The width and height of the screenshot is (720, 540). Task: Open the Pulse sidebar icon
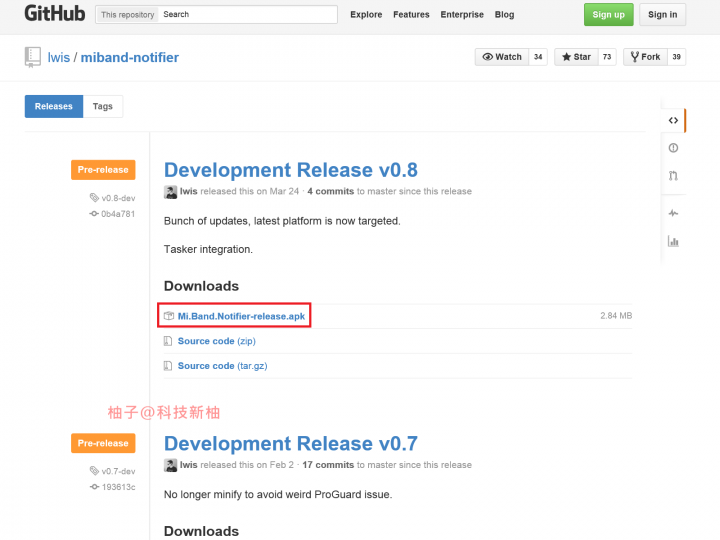673,213
